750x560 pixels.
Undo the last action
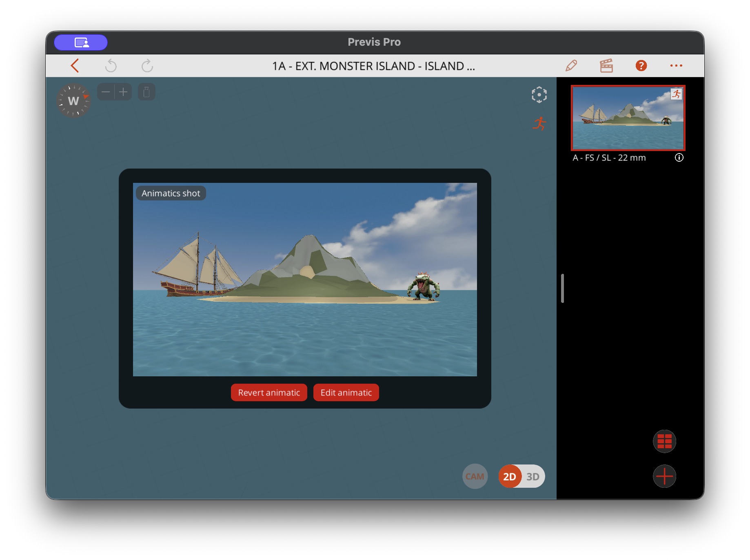click(111, 66)
